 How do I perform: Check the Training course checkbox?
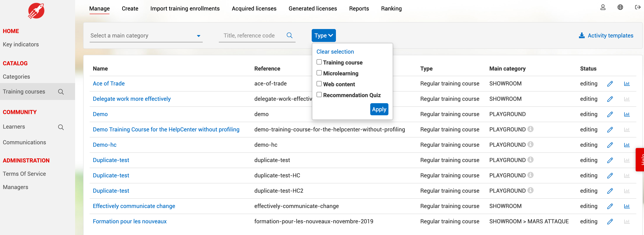319,62
